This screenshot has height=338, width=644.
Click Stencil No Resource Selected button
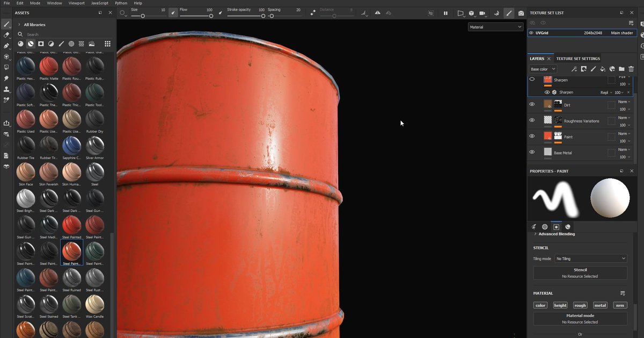click(x=580, y=273)
